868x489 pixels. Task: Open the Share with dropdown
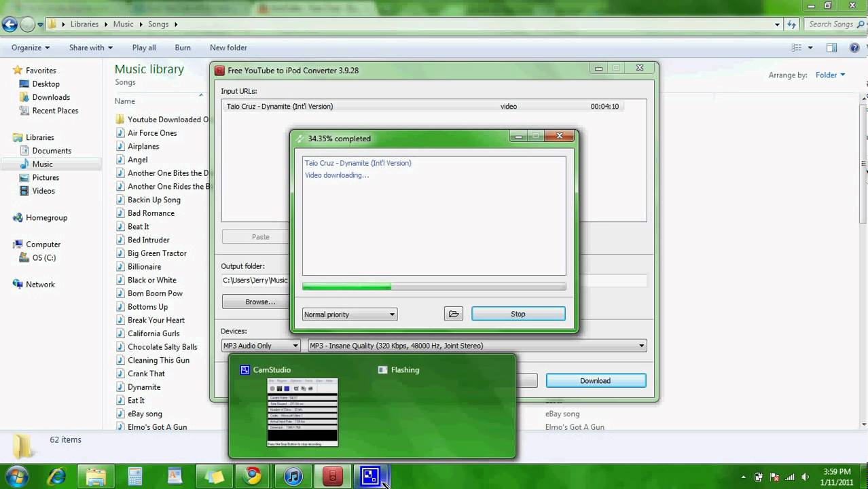coord(90,48)
